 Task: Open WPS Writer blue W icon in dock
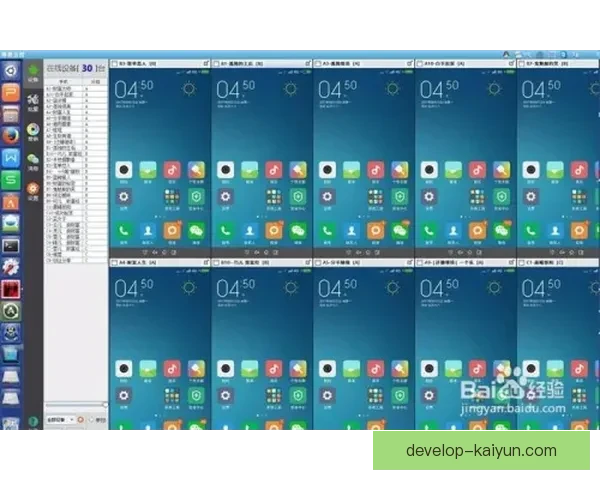click(x=11, y=157)
